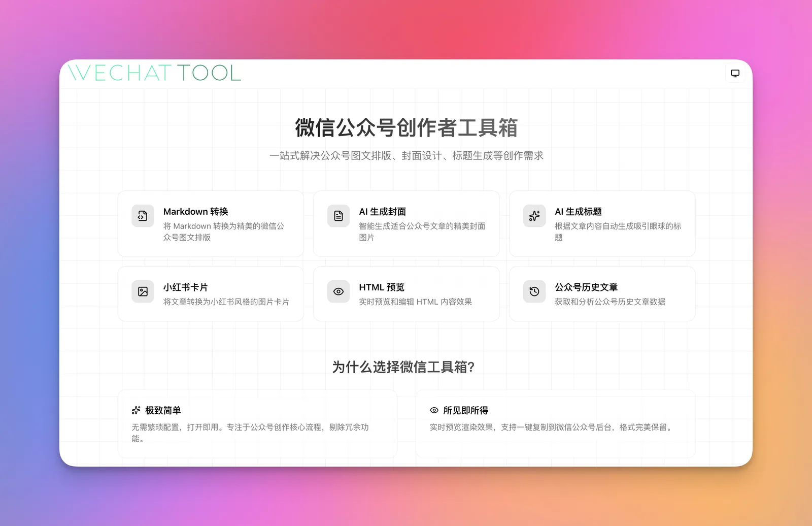
Task: Click the 小红书卡片 image icon
Action: [143, 291]
